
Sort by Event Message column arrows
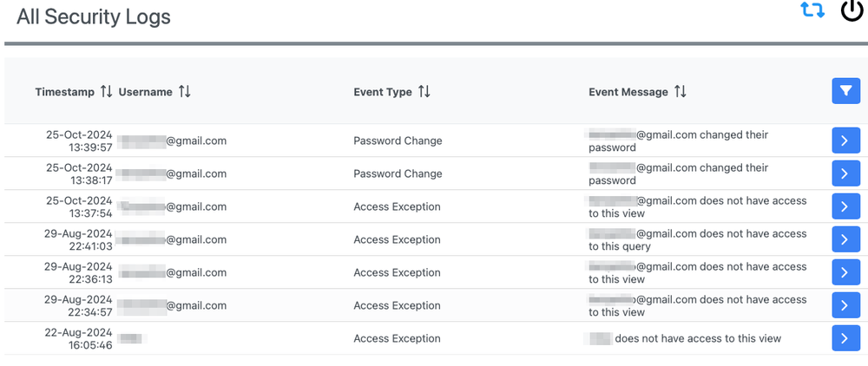(681, 92)
